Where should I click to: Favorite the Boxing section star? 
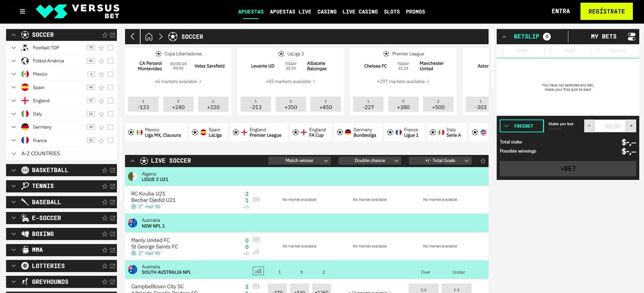click(105, 234)
